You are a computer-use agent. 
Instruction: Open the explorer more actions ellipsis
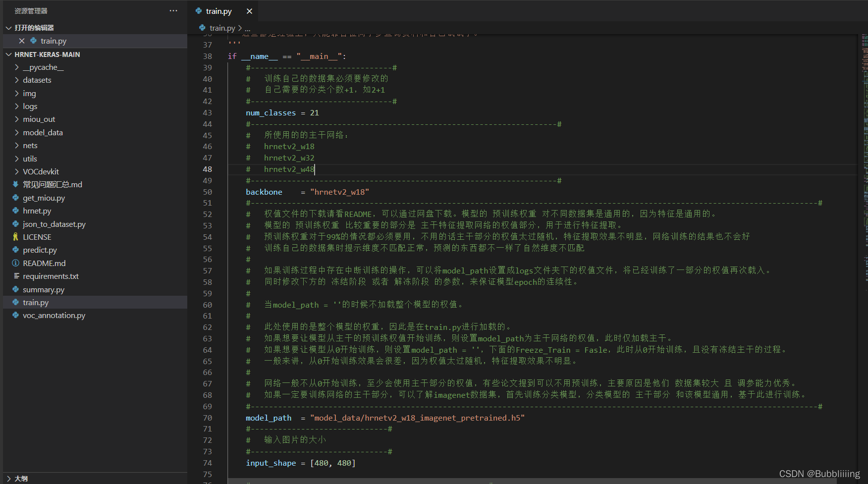173,10
